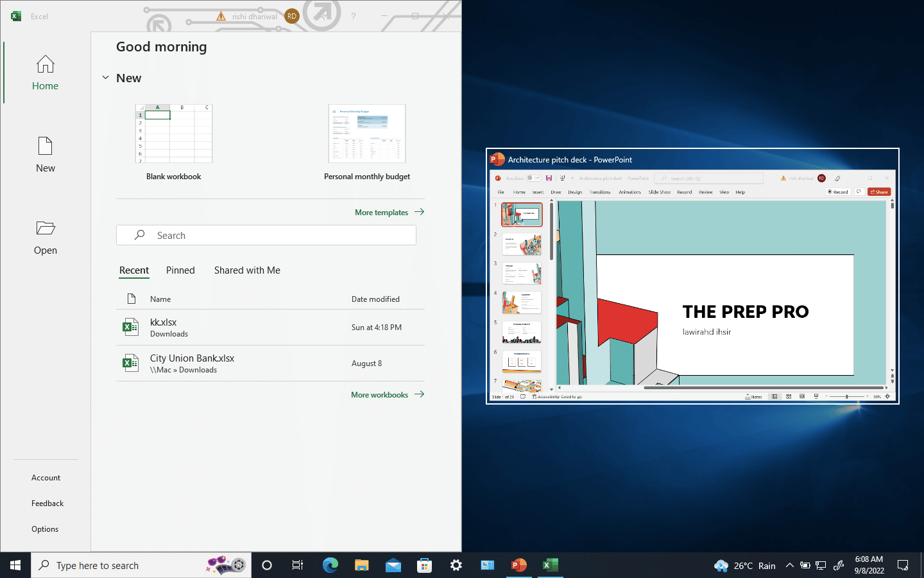
Task: Click the RD account avatar in Excel title bar
Action: pos(292,16)
